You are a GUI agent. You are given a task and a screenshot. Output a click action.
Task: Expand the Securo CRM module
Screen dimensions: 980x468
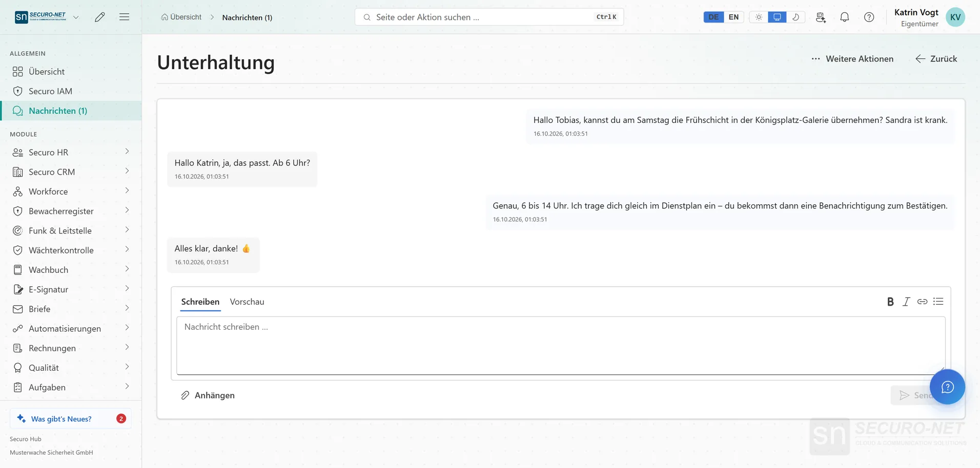point(127,171)
